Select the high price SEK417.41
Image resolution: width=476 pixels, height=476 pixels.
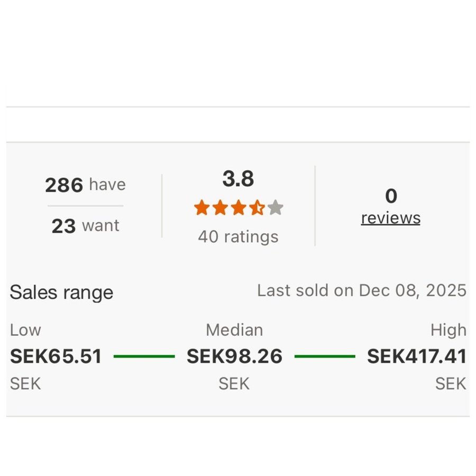(x=417, y=356)
